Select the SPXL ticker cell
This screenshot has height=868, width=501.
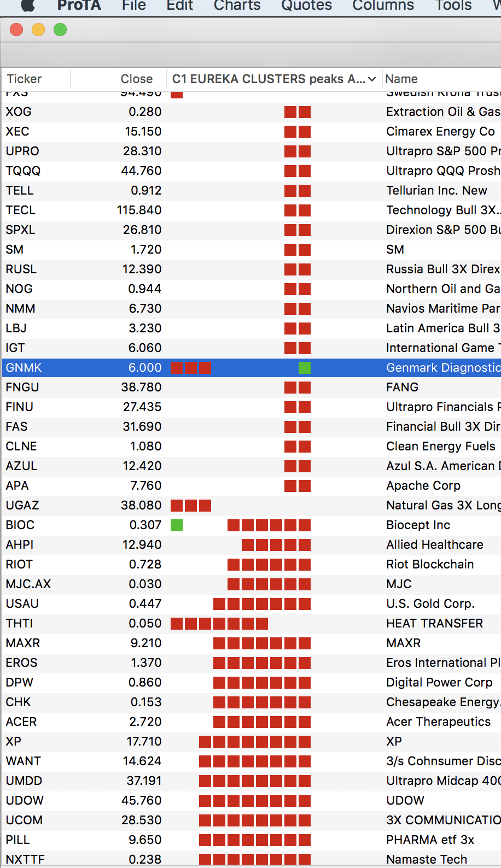click(20, 230)
